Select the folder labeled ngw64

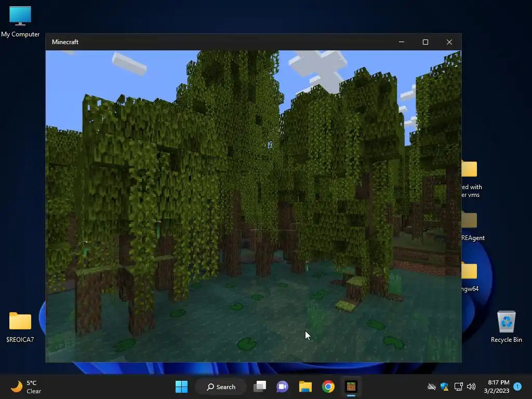[470, 277]
